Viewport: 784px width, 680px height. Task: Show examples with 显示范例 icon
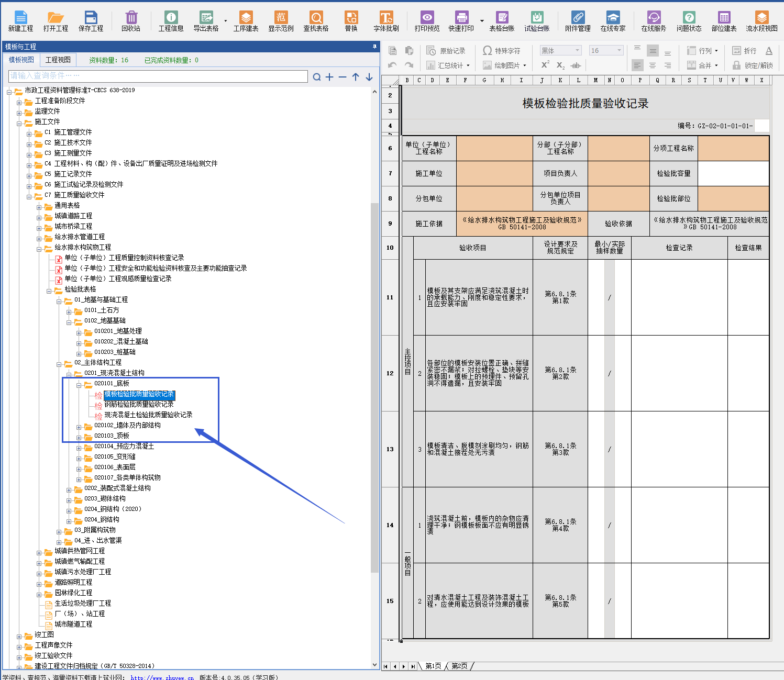(281, 21)
